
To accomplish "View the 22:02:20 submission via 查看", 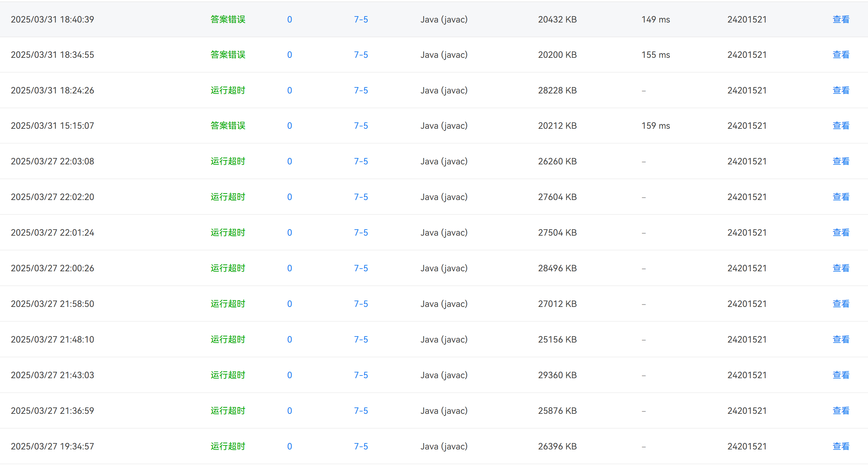I will click(841, 197).
